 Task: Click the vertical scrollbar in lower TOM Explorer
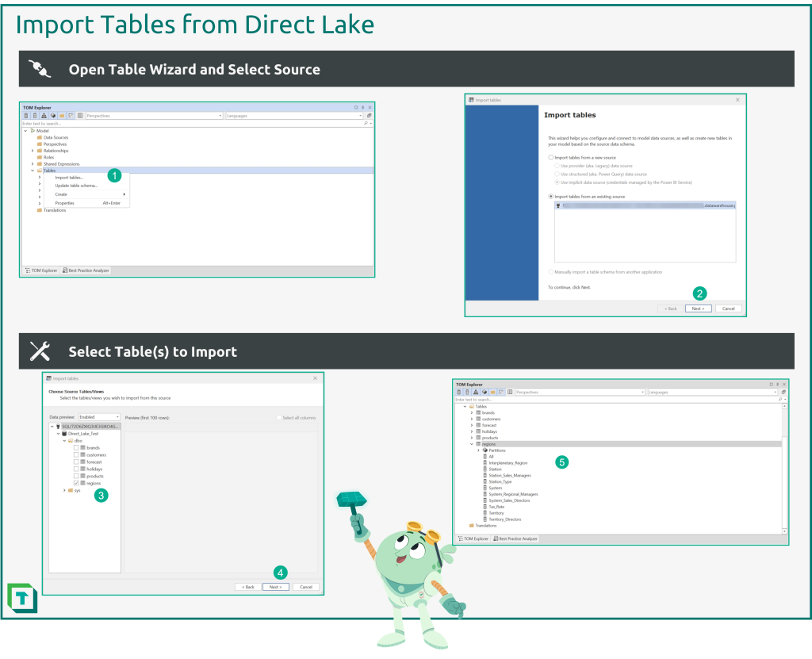pos(784,469)
